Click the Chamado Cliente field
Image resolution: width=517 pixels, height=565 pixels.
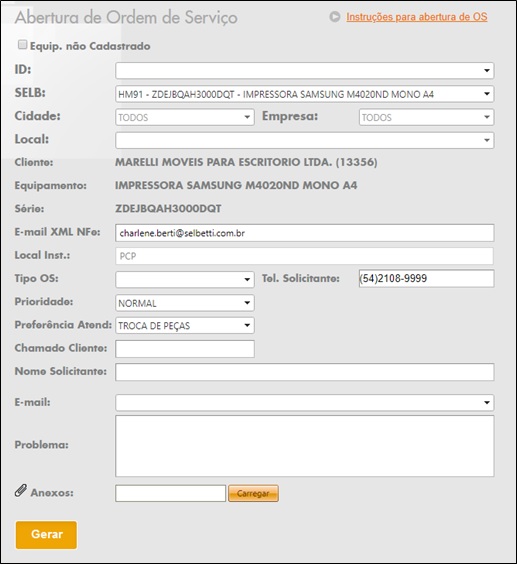point(185,349)
